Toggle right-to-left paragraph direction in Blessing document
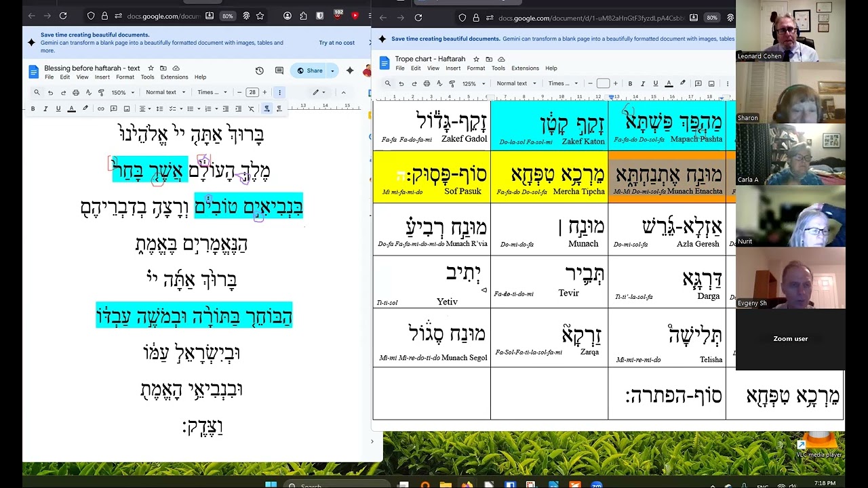868x488 pixels. click(279, 108)
